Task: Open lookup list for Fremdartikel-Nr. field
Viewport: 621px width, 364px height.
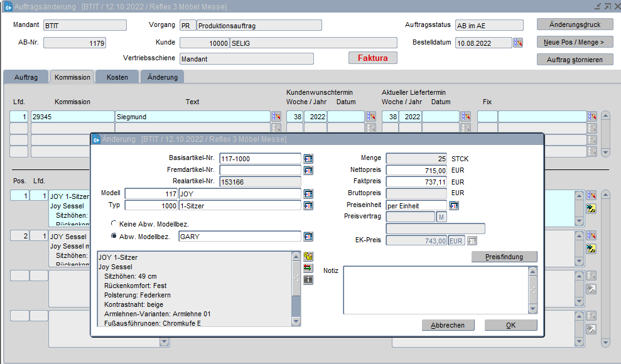Action: tap(308, 170)
